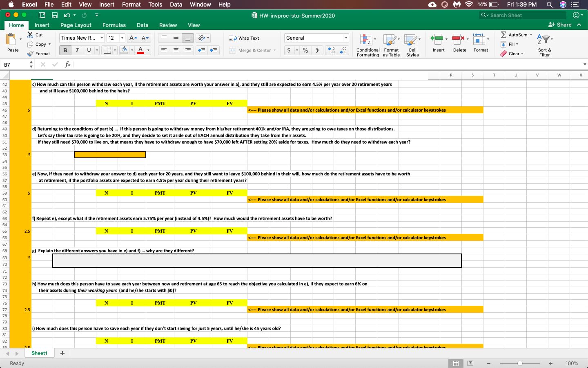Screen dimensions: 588x368
Task: Open the Data menu in the menu bar
Action: (x=176, y=4)
